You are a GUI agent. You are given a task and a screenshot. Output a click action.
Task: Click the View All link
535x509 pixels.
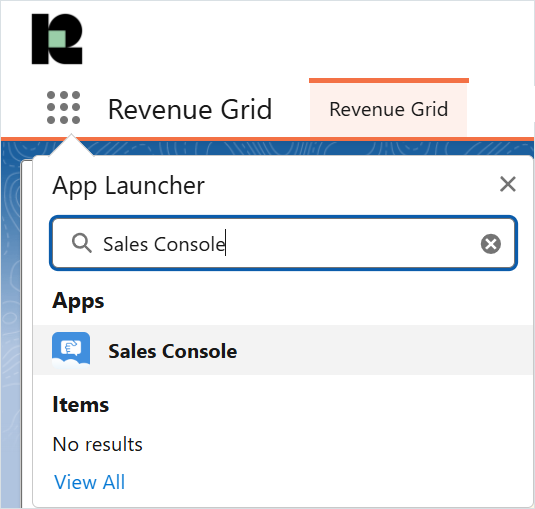click(89, 482)
